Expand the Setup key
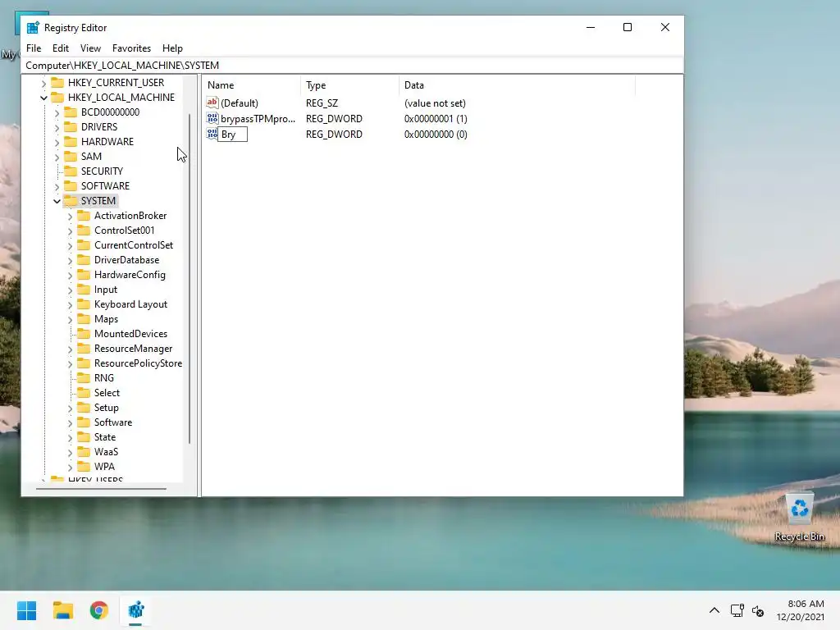This screenshot has width=840, height=630. [71, 408]
